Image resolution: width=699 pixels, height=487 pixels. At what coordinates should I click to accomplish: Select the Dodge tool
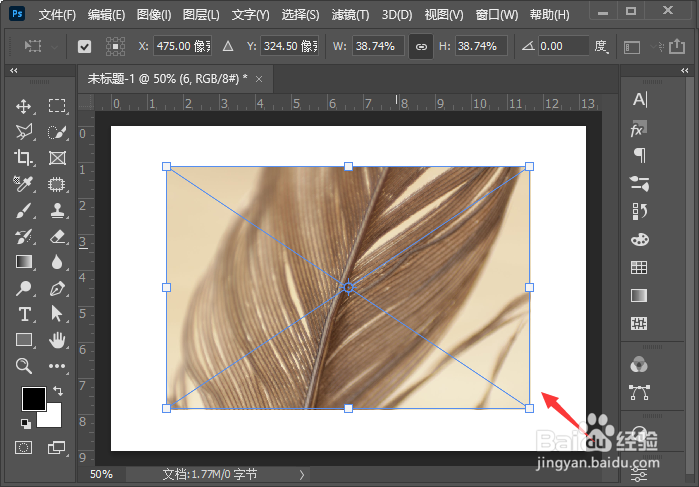24,288
